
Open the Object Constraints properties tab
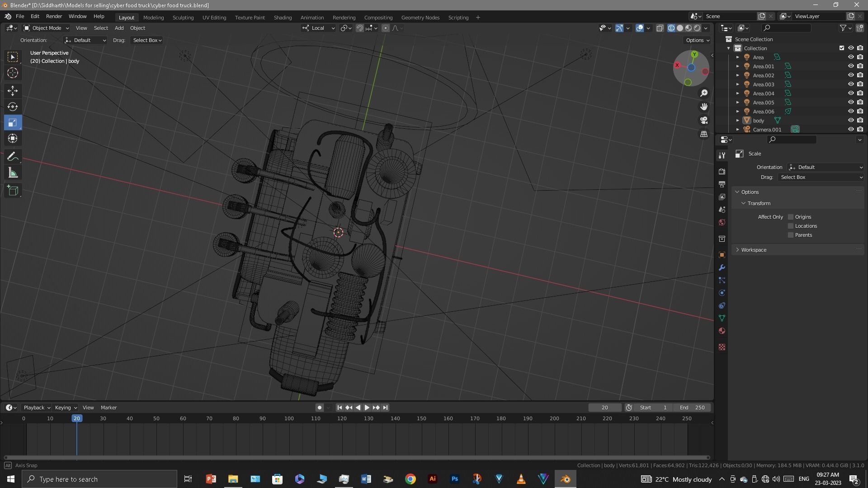pyautogui.click(x=722, y=305)
